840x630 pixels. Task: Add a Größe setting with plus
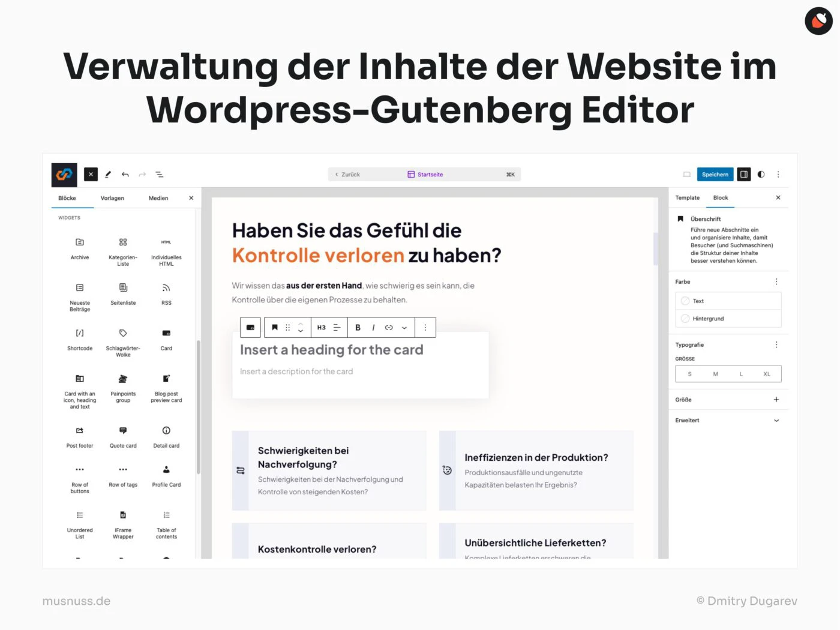pos(776,400)
